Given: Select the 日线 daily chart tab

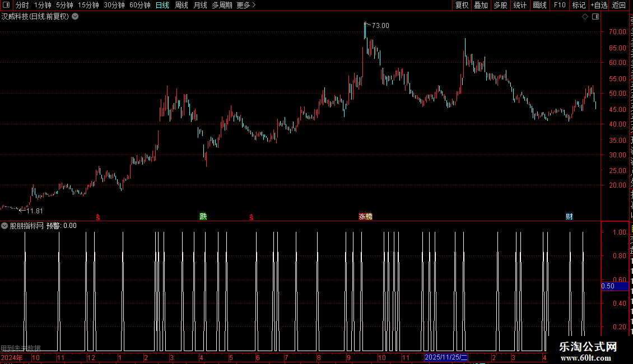Looking at the screenshot, I should [x=162, y=5].
